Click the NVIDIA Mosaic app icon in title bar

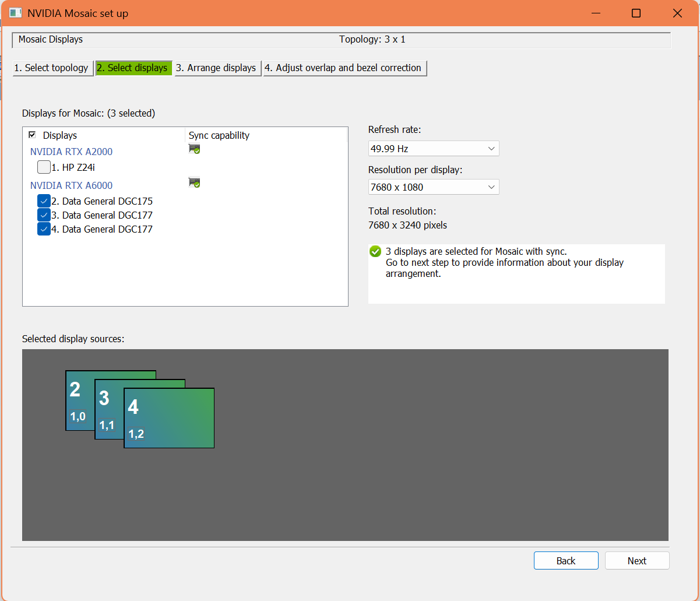[16, 13]
